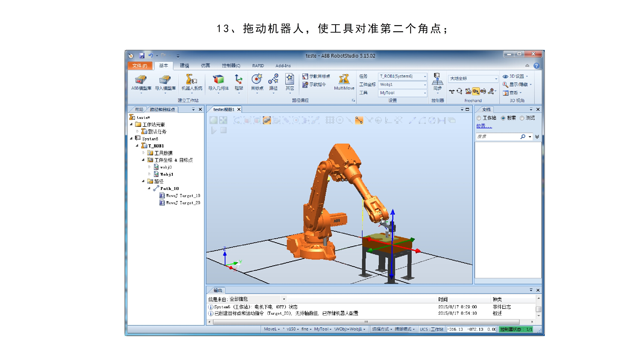Open the 文件 (File) menu tab
The height and width of the screenshot is (362, 644).
pos(140,66)
